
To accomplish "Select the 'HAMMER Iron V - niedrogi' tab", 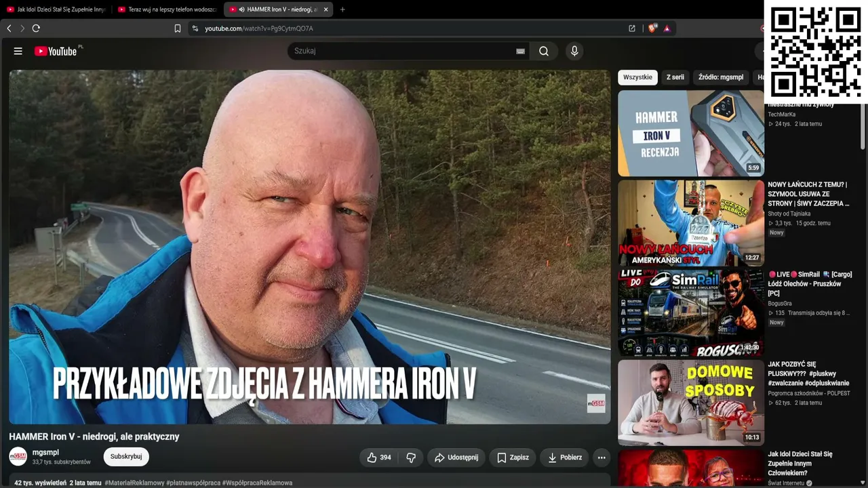I will pyautogui.click(x=278, y=9).
